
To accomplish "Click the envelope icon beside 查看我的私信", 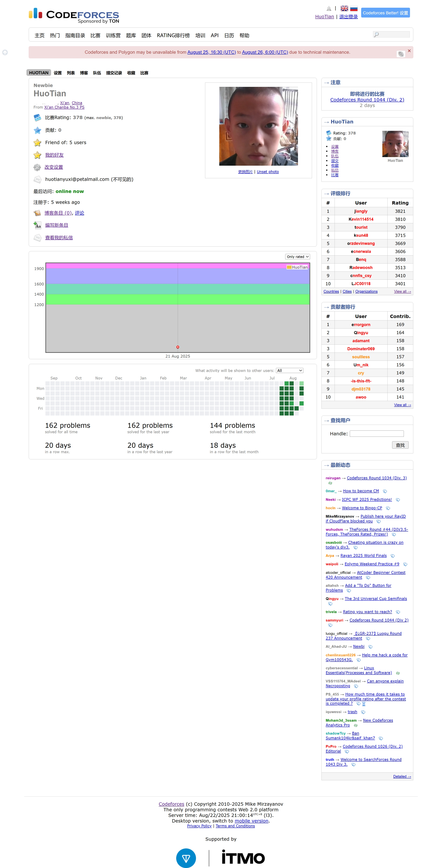I will (37, 238).
